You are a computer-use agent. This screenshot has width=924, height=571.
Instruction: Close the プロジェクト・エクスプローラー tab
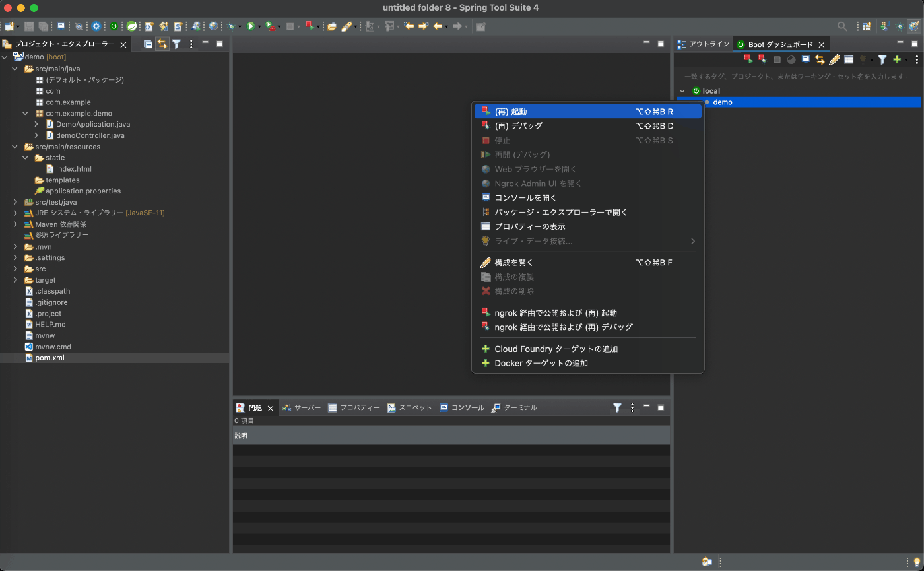click(x=123, y=44)
